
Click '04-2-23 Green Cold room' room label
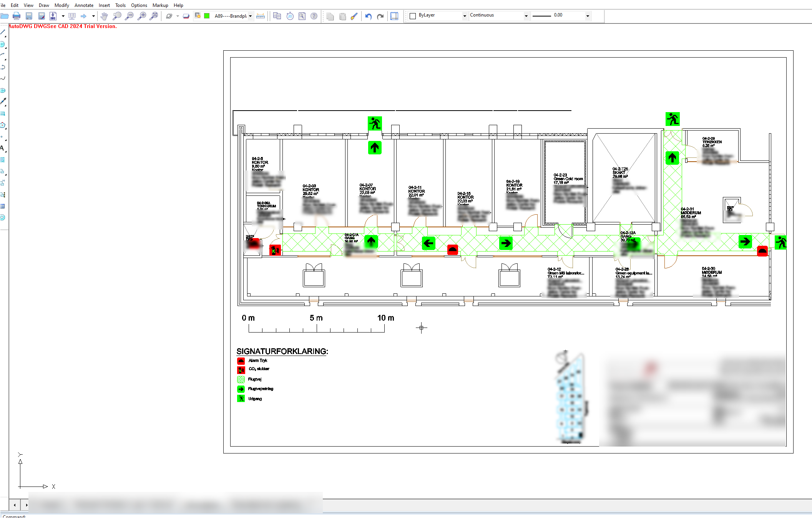coord(568,177)
